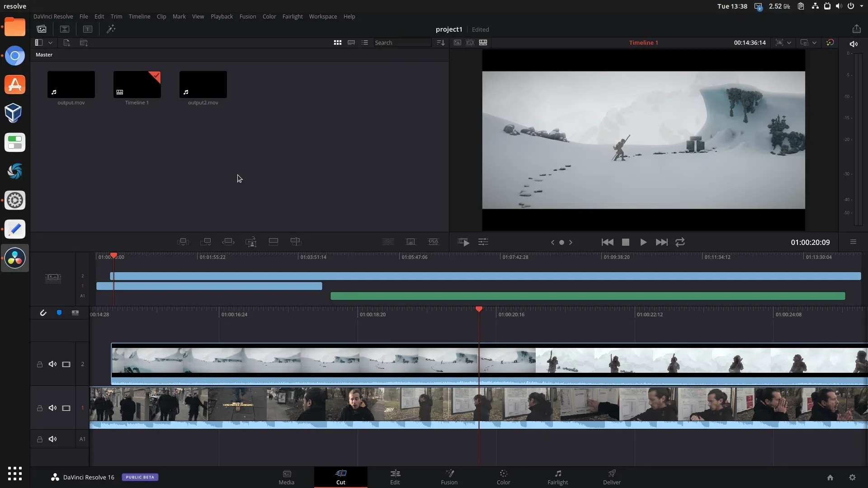Open the viewer options hamburger menu
This screenshot has width=868, height=488.
(853, 242)
